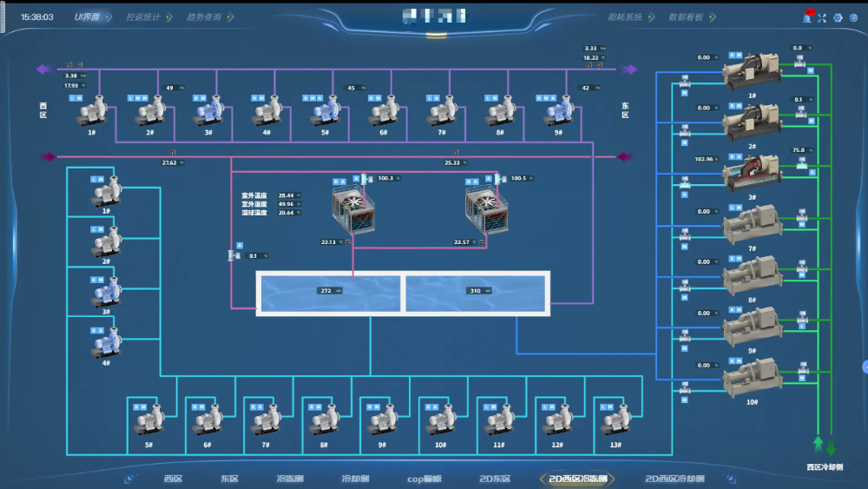Select bottom-row pump 9#
Image resolution: width=868 pixels, height=489 pixels.
[383, 421]
